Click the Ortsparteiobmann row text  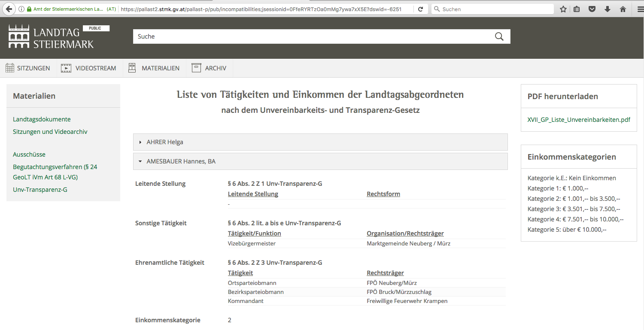(x=252, y=283)
